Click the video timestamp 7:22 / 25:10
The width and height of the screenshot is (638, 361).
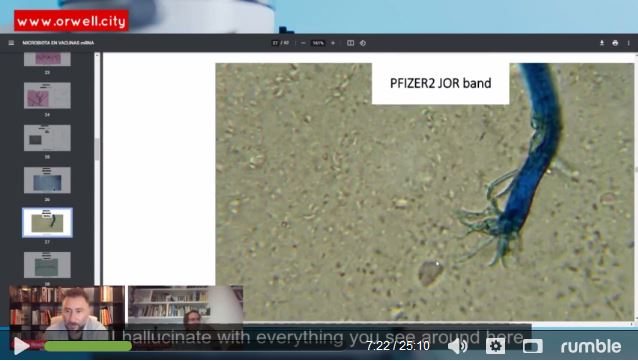coord(398,346)
